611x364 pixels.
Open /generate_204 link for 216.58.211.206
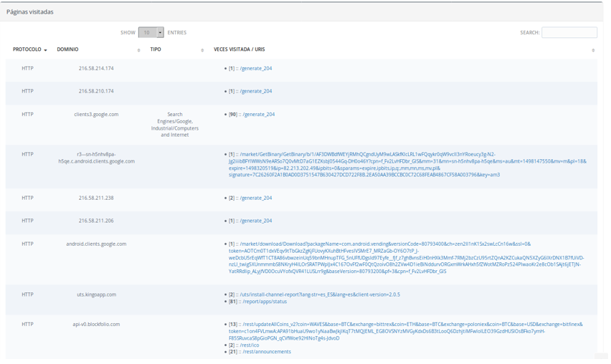pos(256,221)
